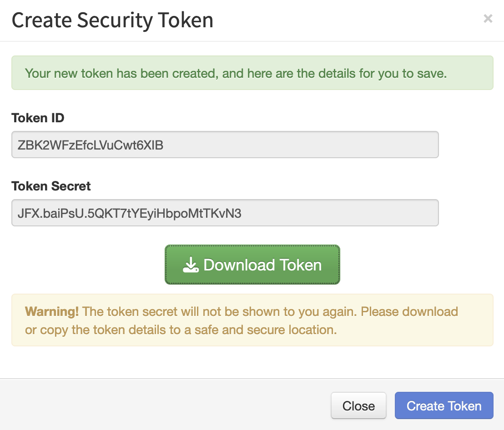504x430 pixels.
Task: Click the Download Token button label
Action: pyautogui.click(x=262, y=265)
